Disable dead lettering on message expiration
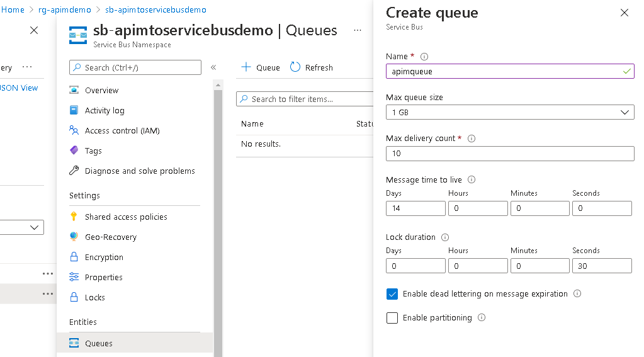Screen dimensions: 644x357 [x=392, y=294]
